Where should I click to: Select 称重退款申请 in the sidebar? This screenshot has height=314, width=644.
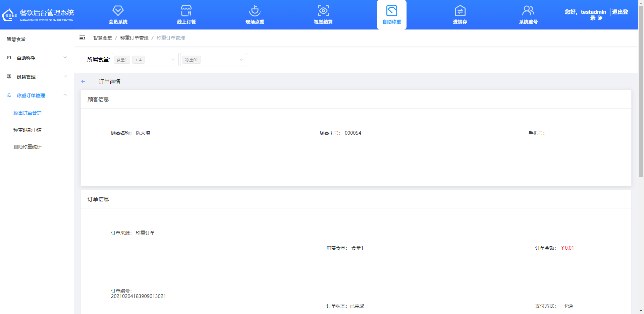28,130
